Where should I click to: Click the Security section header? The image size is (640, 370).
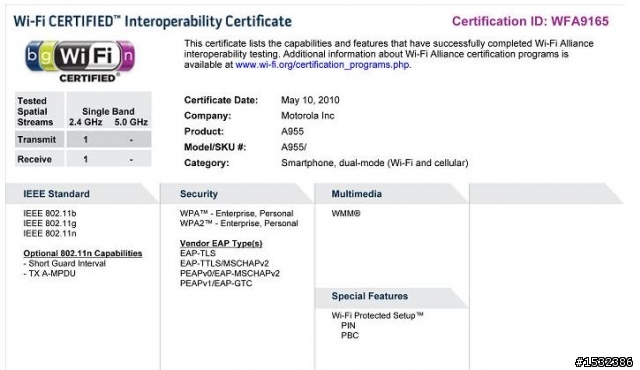point(199,194)
